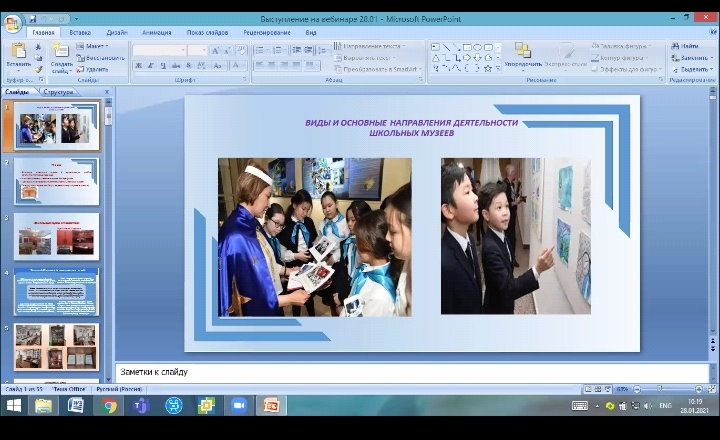Switch to the Структура pane tab
The image size is (720, 440).
click(x=58, y=92)
